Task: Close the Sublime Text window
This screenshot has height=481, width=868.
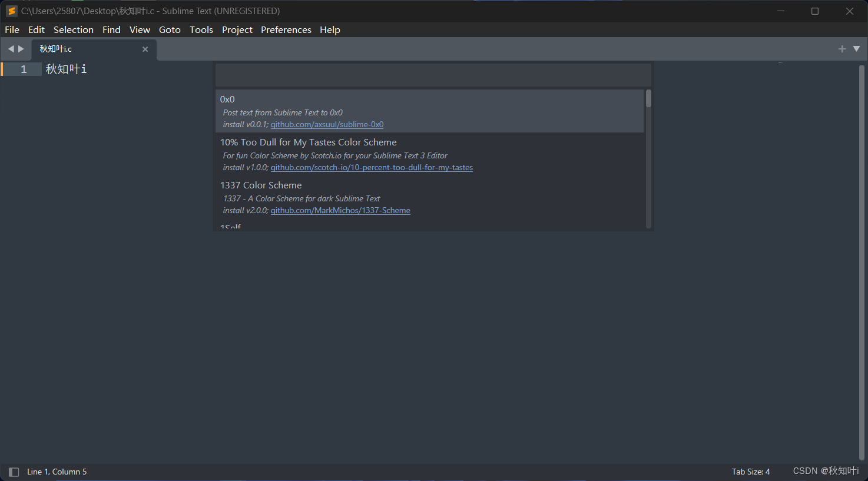Action: (x=850, y=11)
